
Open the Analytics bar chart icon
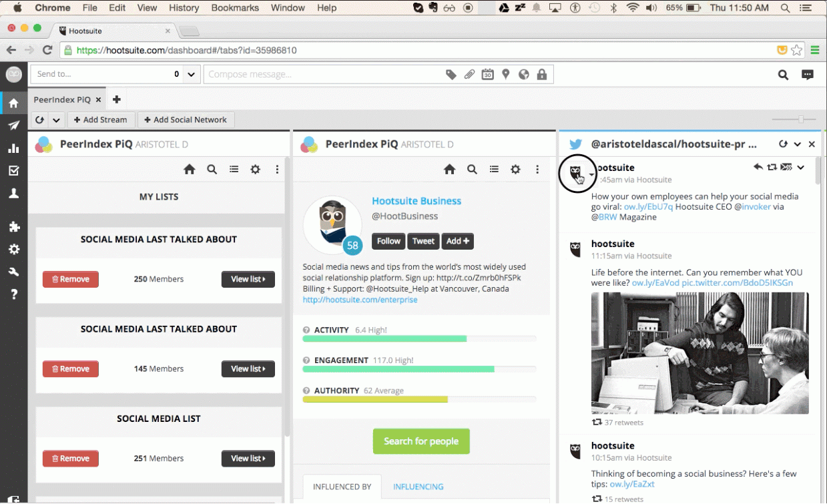click(13, 148)
